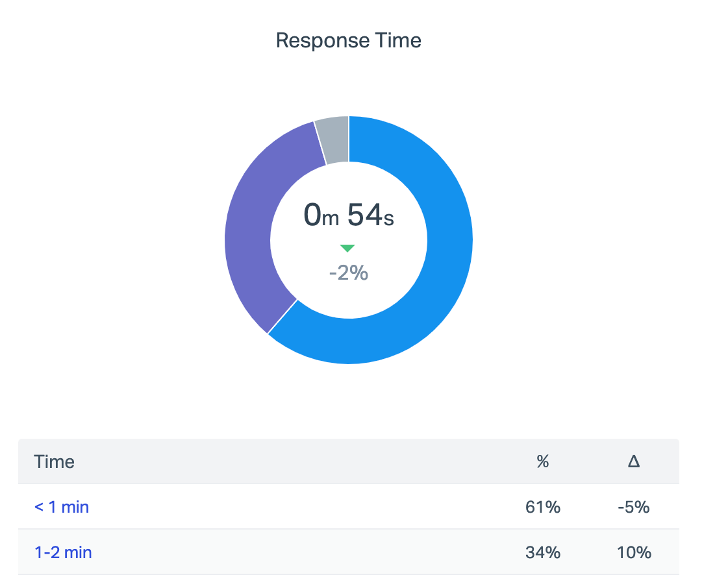This screenshot has width=704, height=588.
Task: Click the green downward triangle indicator
Action: pos(347,248)
